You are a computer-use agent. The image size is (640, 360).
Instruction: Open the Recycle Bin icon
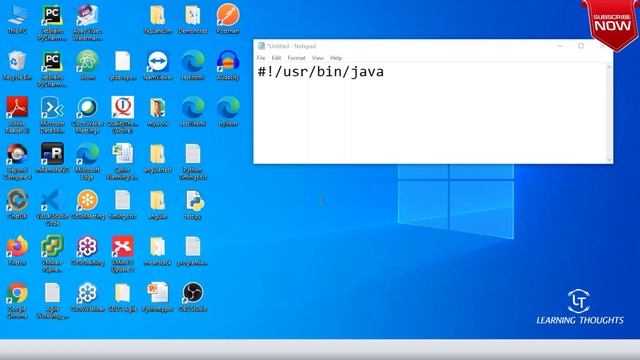click(17, 65)
